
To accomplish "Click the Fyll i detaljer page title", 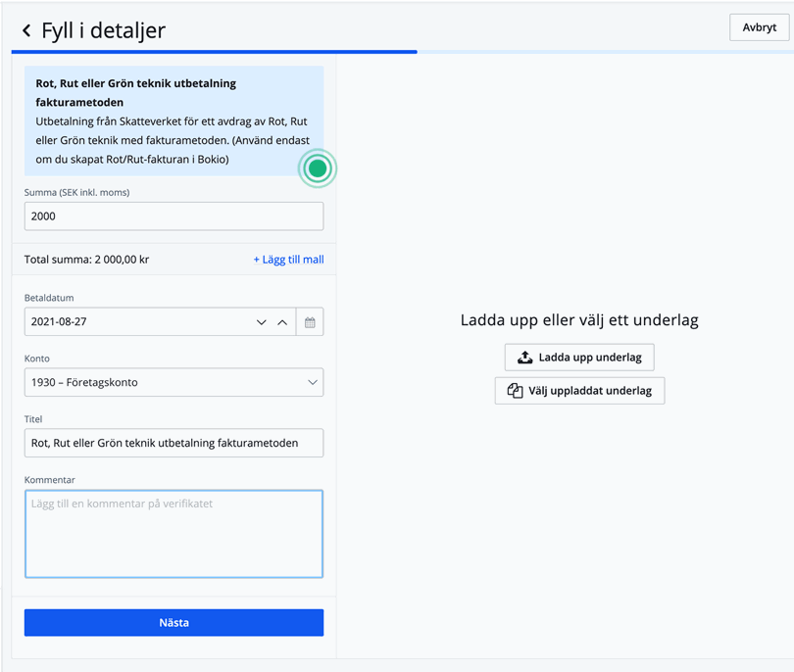I will point(103,31).
